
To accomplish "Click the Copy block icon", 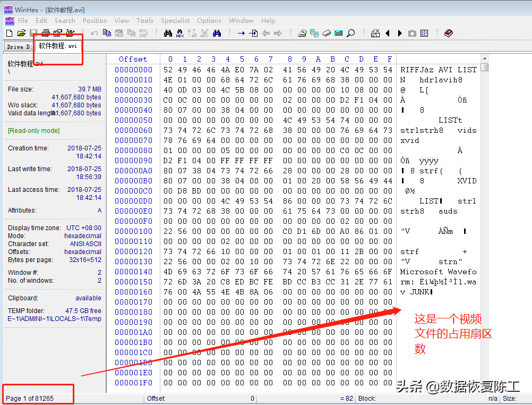I will pos(107,33).
